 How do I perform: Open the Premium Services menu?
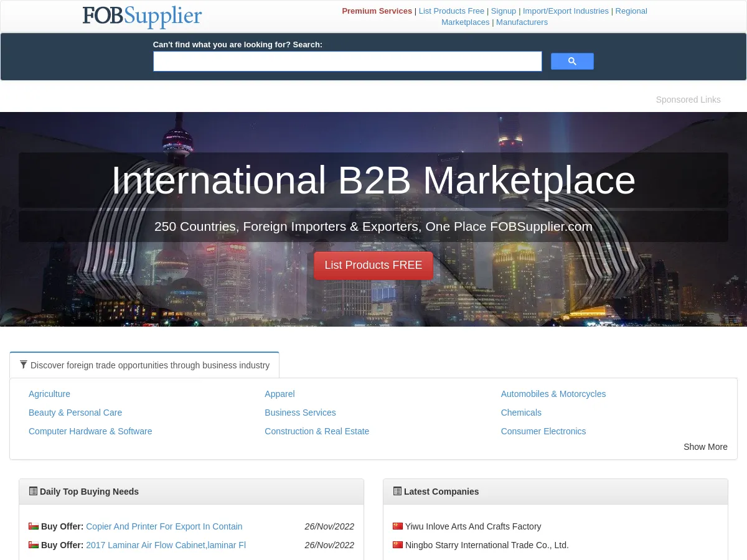[x=377, y=11]
